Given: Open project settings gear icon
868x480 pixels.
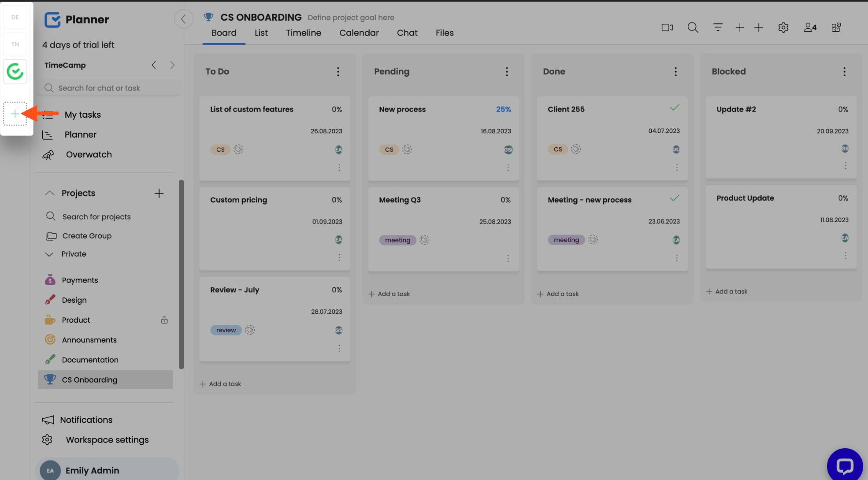Looking at the screenshot, I should [x=783, y=27].
